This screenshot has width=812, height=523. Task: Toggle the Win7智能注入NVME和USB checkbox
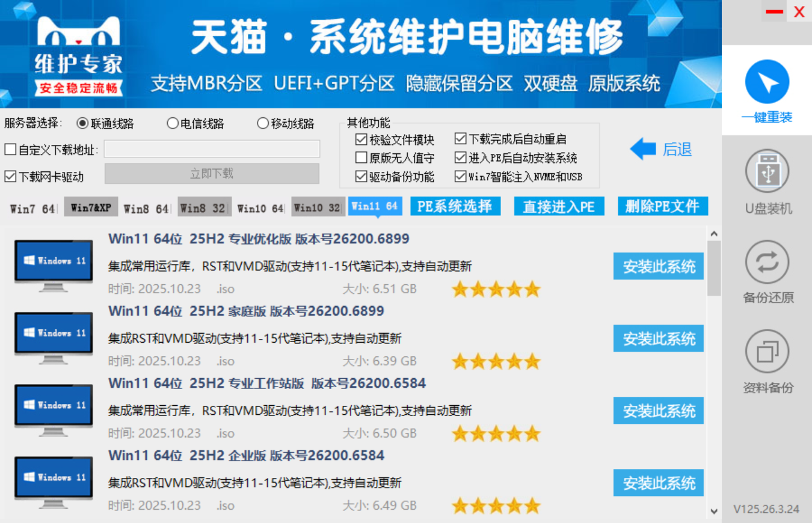pyautogui.click(x=461, y=177)
